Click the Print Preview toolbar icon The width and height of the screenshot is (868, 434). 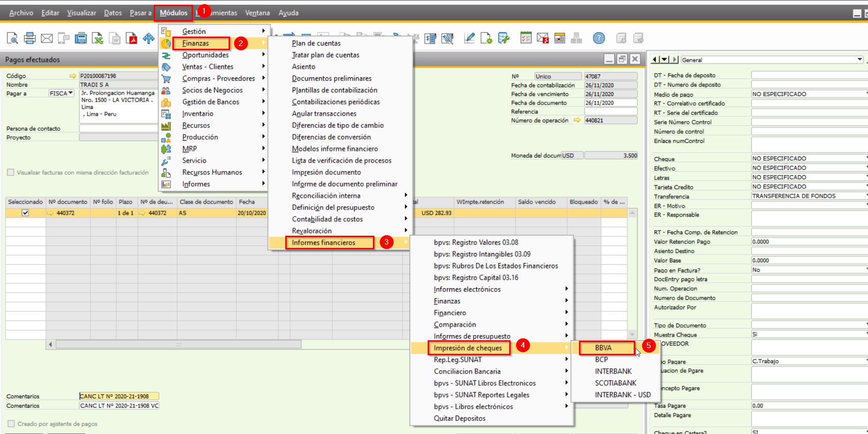(x=13, y=38)
